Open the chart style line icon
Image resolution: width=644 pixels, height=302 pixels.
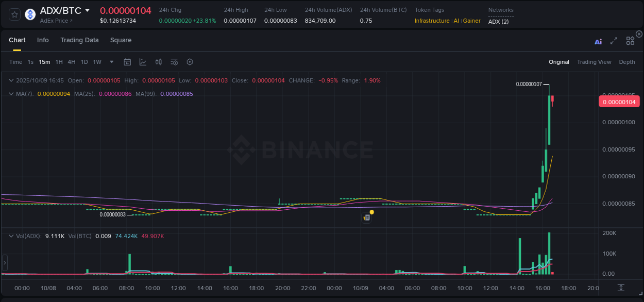(143, 62)
